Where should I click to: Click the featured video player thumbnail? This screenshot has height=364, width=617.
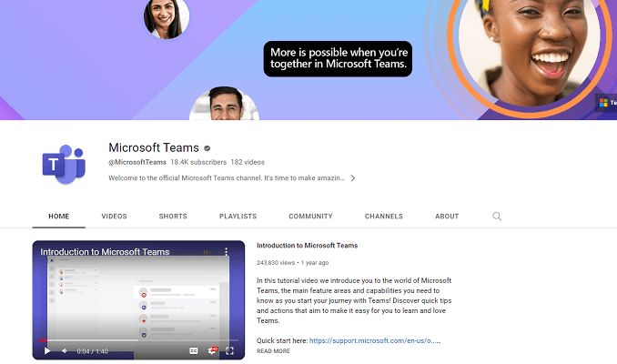tap(138, 300)
